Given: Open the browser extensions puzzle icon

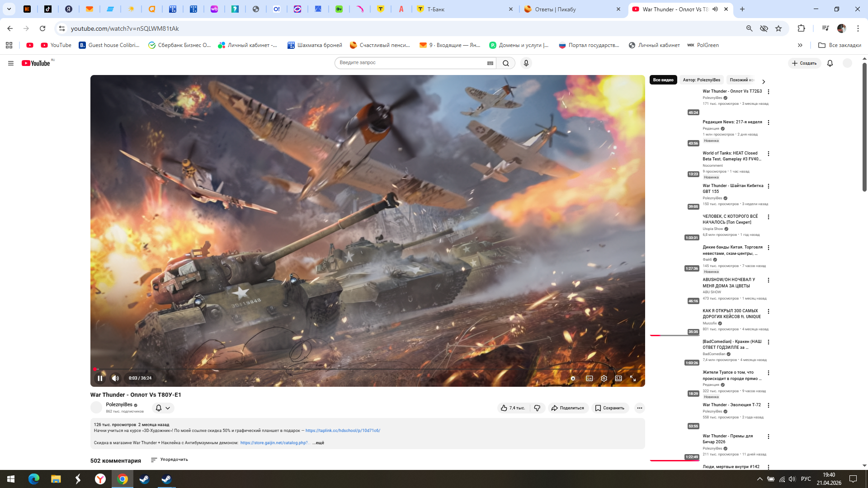Looking at the screenshot, I should [x=801, y=28].
